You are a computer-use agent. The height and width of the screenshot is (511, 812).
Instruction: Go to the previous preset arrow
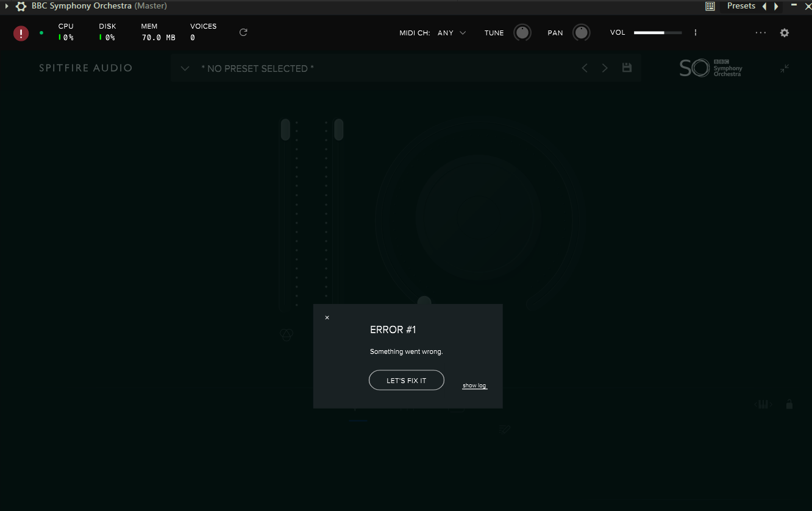585,68
